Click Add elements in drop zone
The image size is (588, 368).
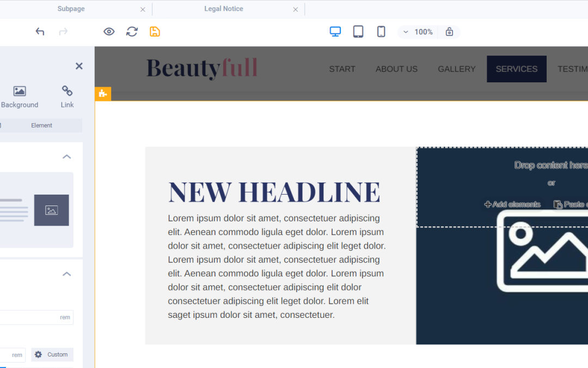point(512,204)
